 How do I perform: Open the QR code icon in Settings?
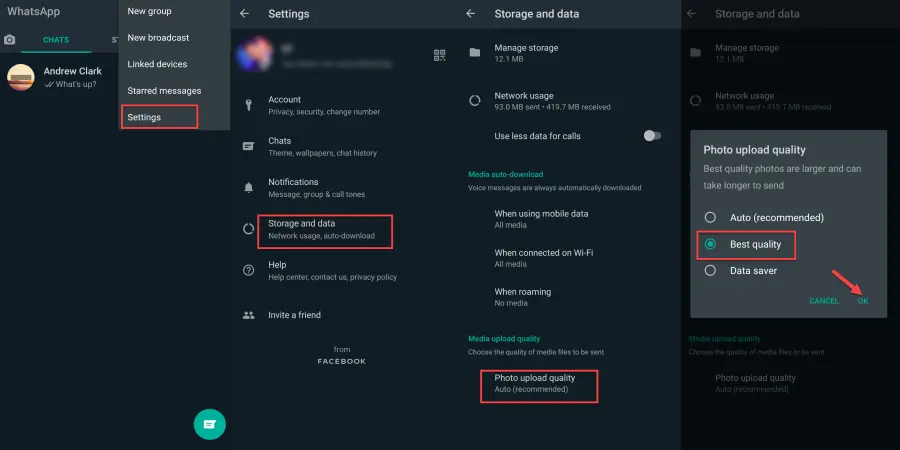440,55
